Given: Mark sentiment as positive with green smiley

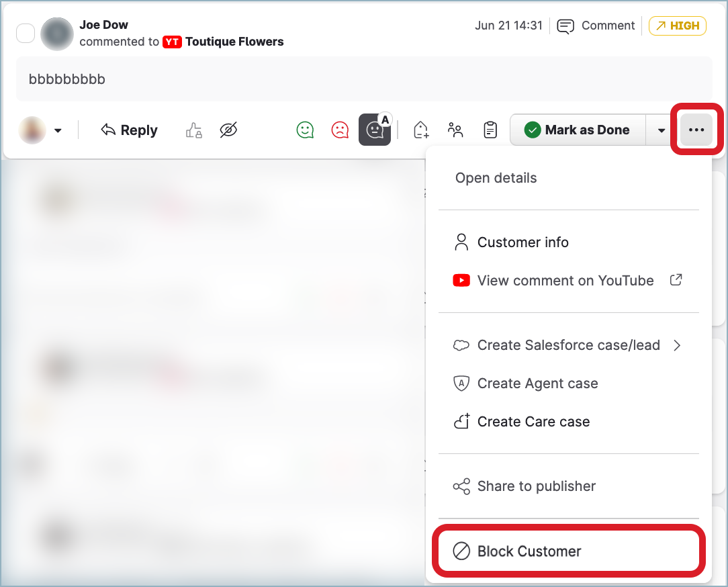Looking at the screenshot, I should click(306, 130).
